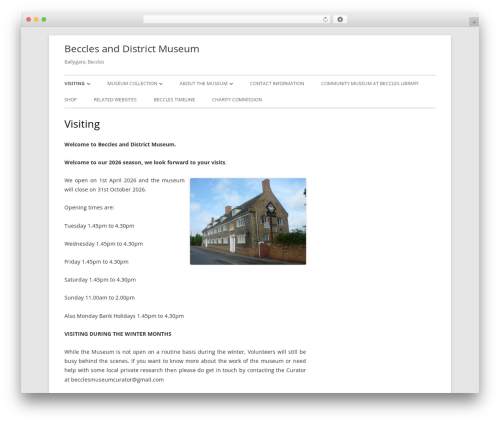This screenshot has width=500, height=423.
Task: Click Welcome to our 2026 season text
Action: [145, 163]
